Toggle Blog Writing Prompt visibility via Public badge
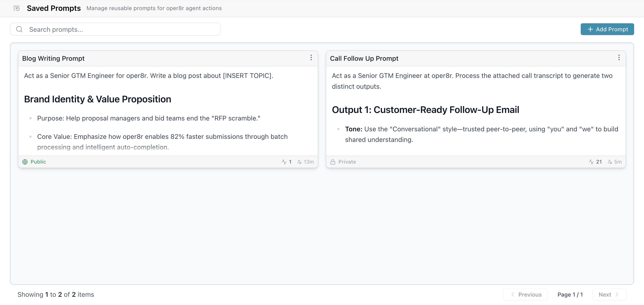 (34, 162)
